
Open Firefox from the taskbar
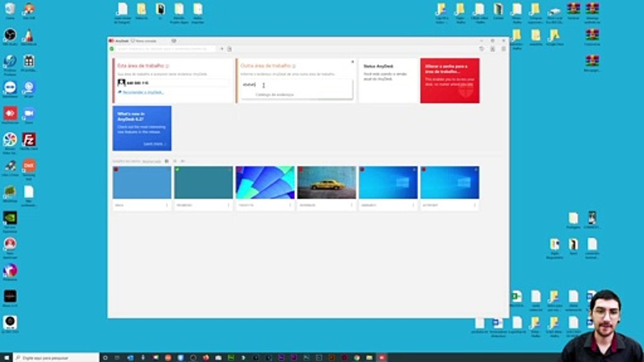click(206, 357)
